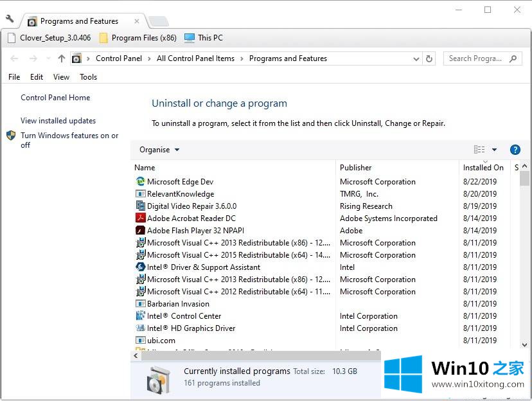This screenshot has width=532, height=401.
Task: Close the Programs and Features tab
Action: [x=137, y=21]
